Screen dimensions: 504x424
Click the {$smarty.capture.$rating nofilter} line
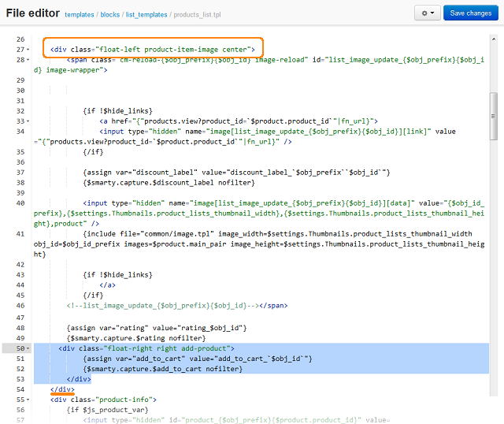pos(136,338)
